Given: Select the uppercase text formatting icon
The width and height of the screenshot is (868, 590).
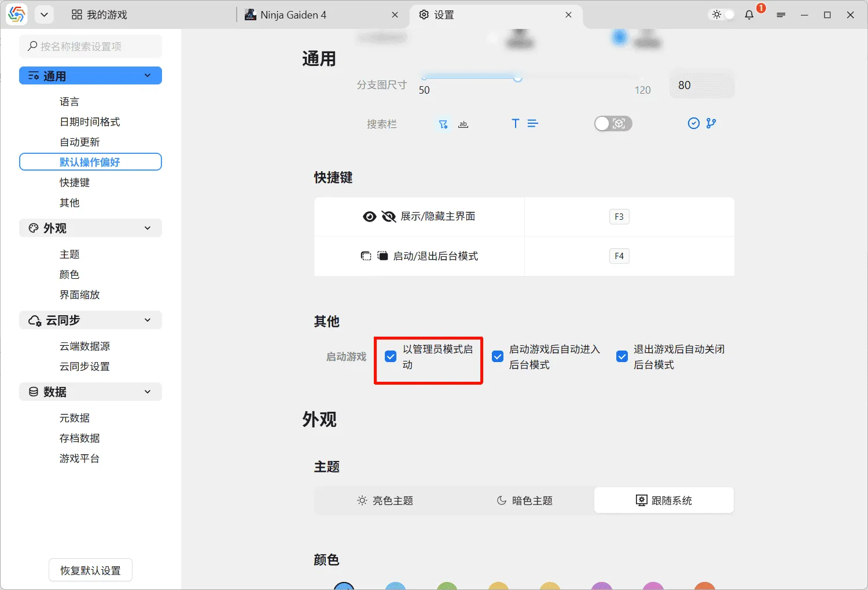Looking at the screenshot, I should click(514, 123).
